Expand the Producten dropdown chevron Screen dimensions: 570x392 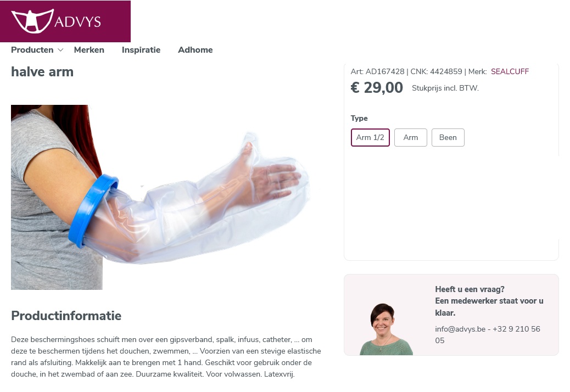(61, 50)
